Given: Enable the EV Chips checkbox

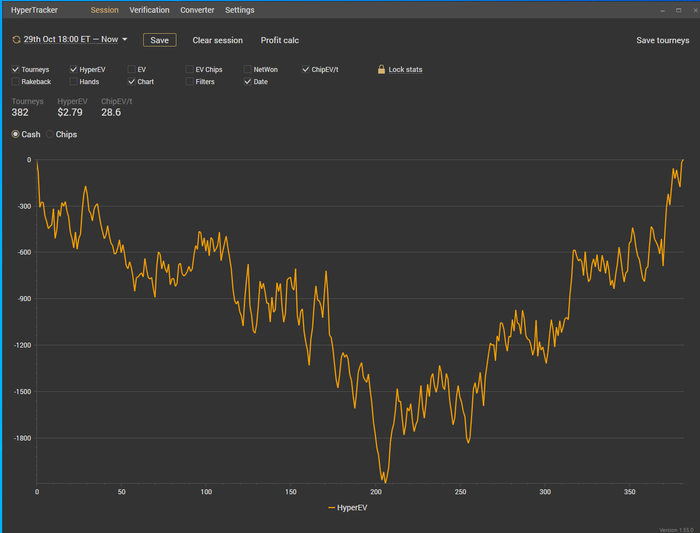Looking at the screenshot, I should point(189,70).
